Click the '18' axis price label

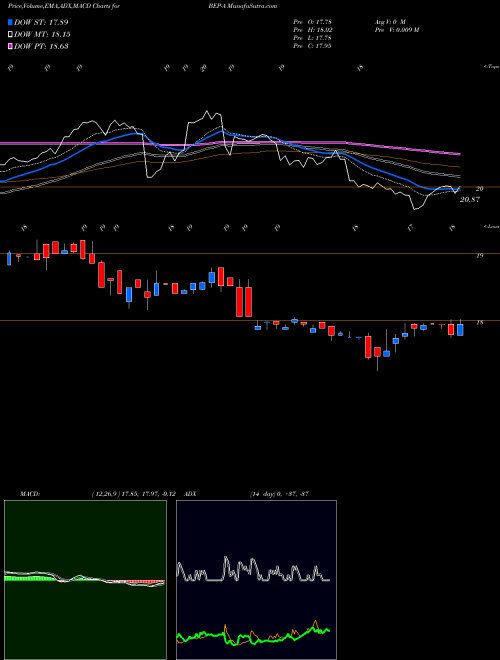coord(479,323)
